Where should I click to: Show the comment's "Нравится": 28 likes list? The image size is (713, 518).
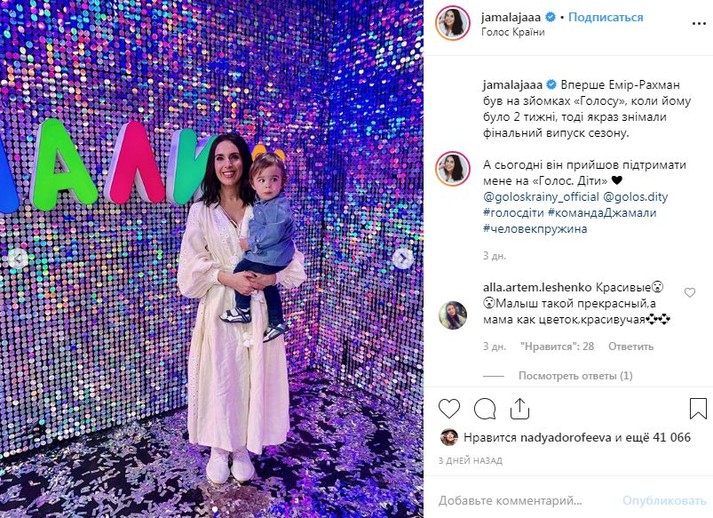pyautogui.click(x=557, y=347)
